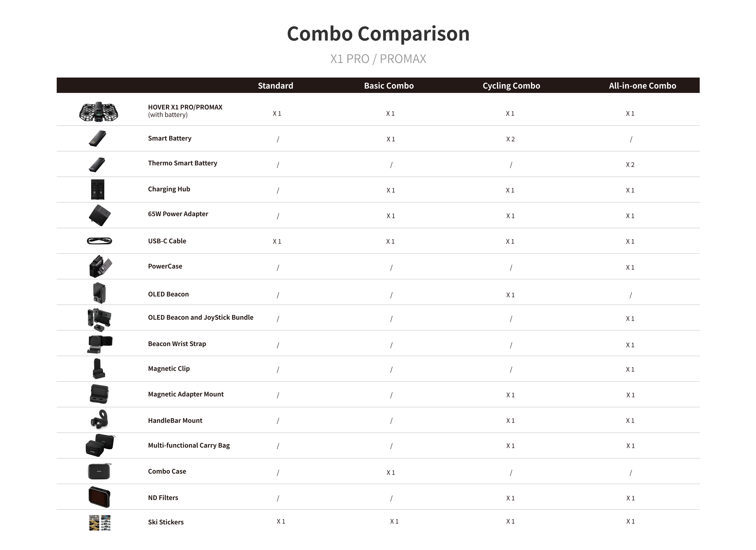Select the Smart Battery product icon
The image size is (756, 550).
[x=97, y=138]
